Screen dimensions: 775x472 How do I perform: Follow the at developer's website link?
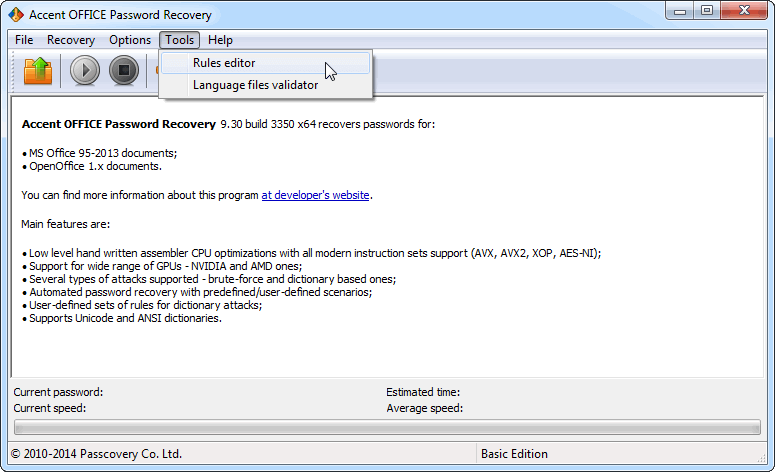315,195
